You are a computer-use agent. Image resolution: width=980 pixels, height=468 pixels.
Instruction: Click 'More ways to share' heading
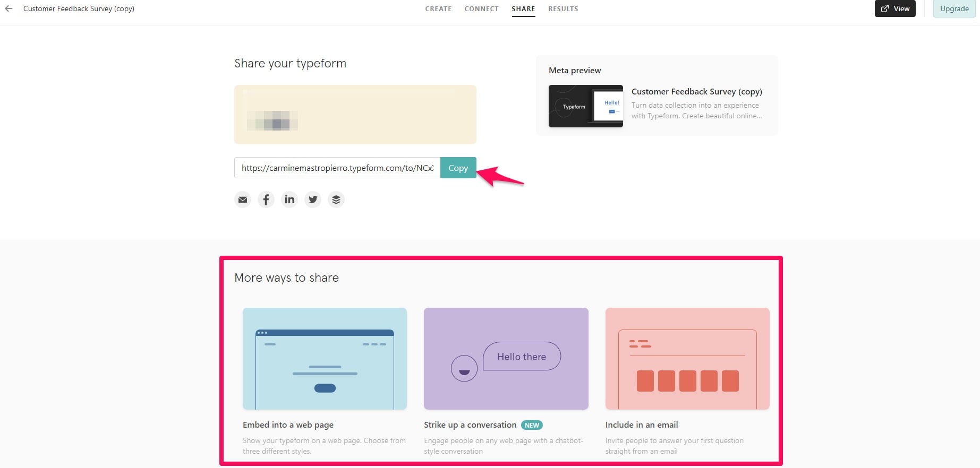click(x=286, y=278)
